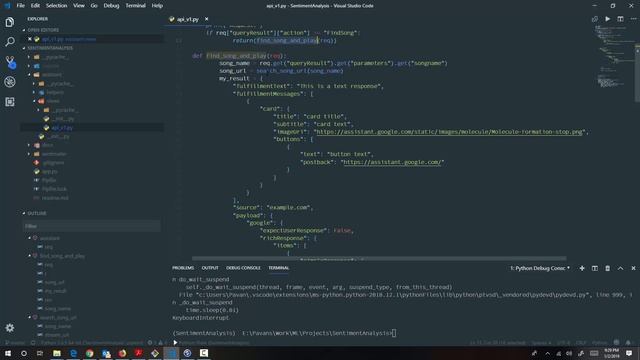This screenshot has width=640, height=360.
Task: Open the Go menu
Action: click(94, 6)
